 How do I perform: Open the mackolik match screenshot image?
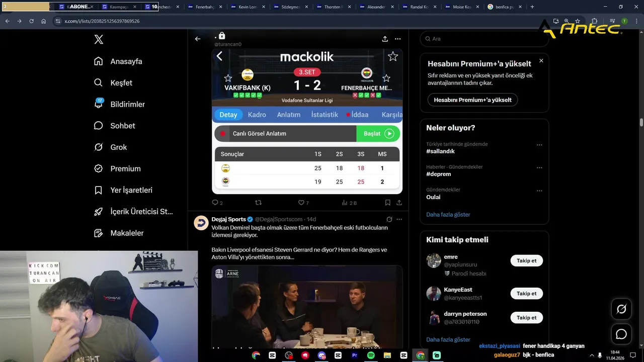click(x=307, y=121)
